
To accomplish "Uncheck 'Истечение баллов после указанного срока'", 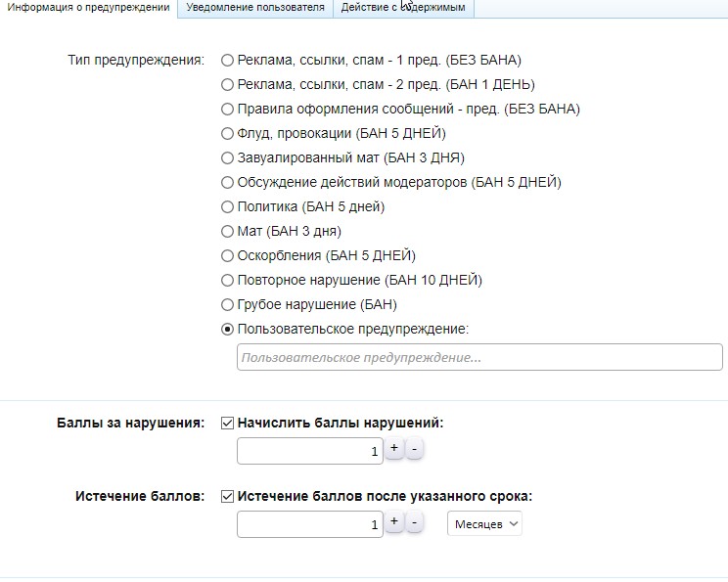I will 228,497.
